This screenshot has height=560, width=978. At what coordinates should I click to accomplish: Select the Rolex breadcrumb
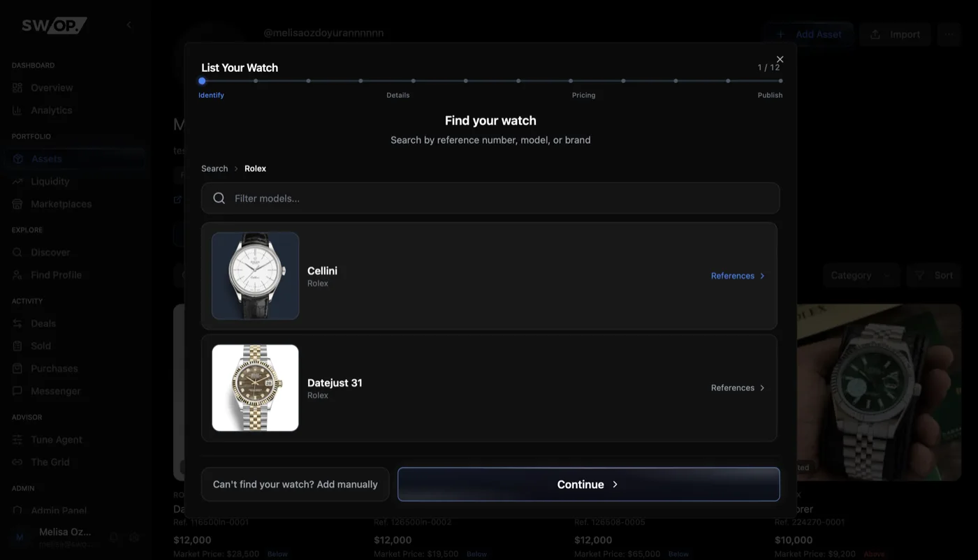255,168
